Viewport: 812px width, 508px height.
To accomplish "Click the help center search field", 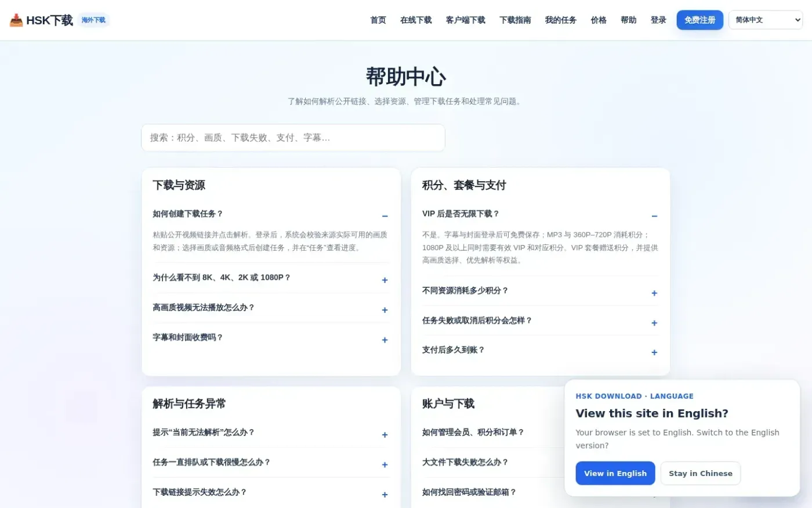I will coord(293,138).
